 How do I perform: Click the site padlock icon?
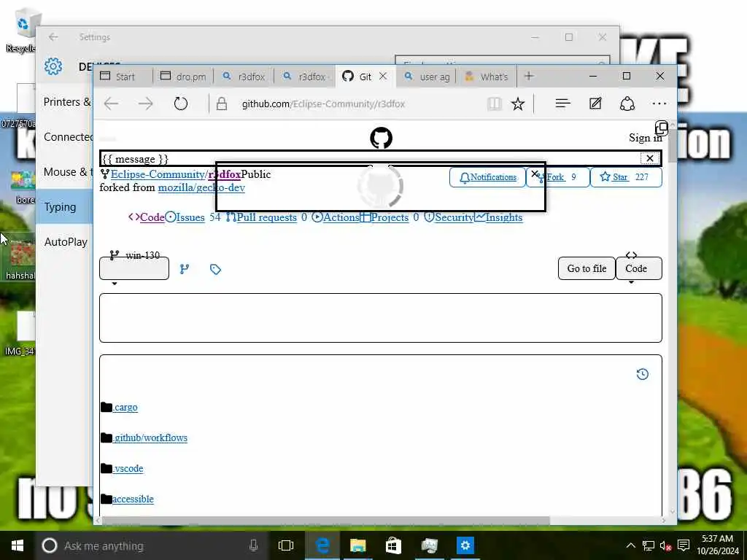click(x=222, y=104)
